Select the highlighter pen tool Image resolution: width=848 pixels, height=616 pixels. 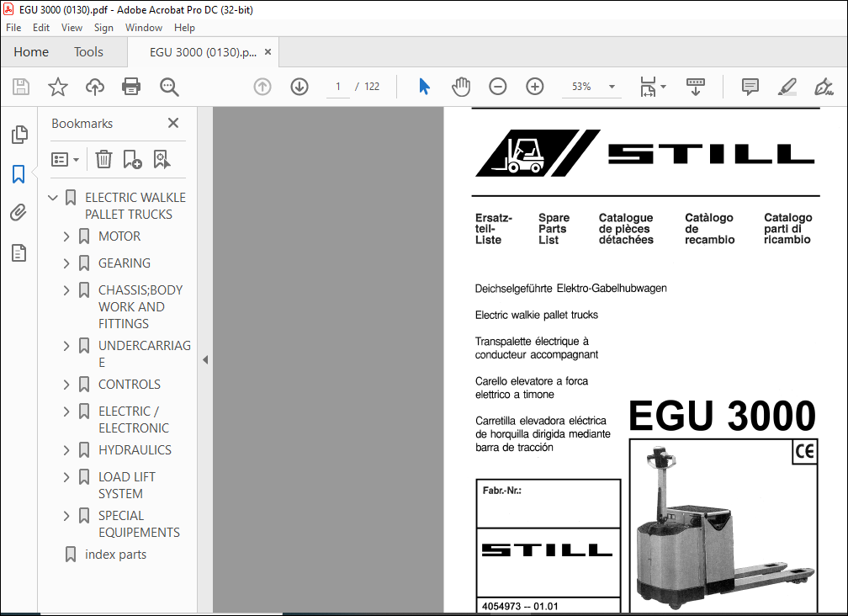click(787, 87)
